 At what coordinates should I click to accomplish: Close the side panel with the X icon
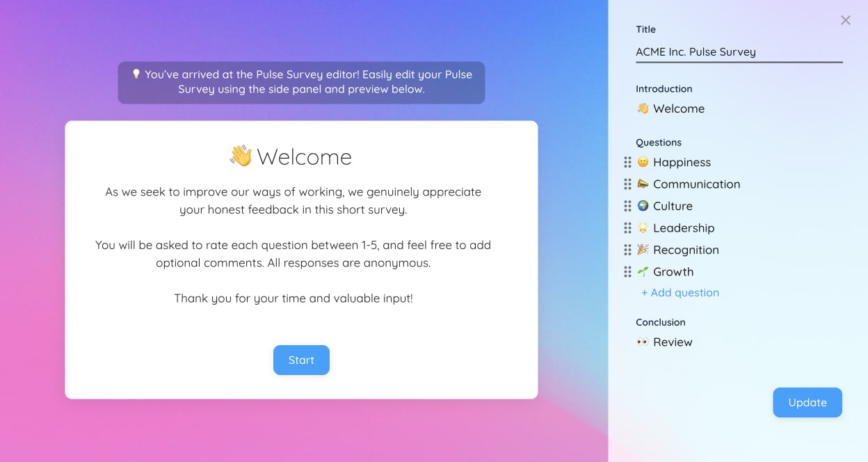(x=845, y=20)
